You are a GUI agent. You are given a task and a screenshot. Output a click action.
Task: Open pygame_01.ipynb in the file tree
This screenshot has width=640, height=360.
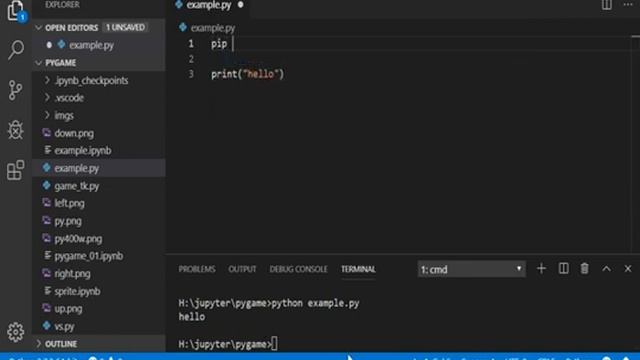[89, 256]
